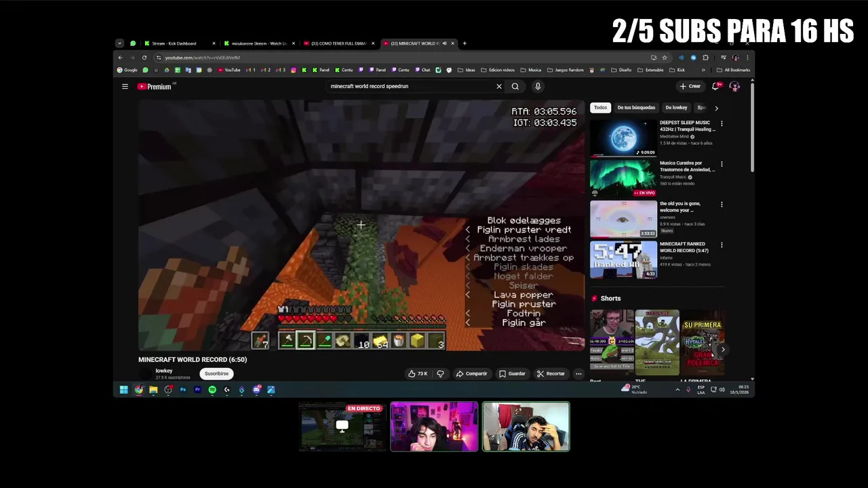The image size is (868, 488).
Task: Open the Juegos Random bookmark folder
Action: click(x=566, y=70)
